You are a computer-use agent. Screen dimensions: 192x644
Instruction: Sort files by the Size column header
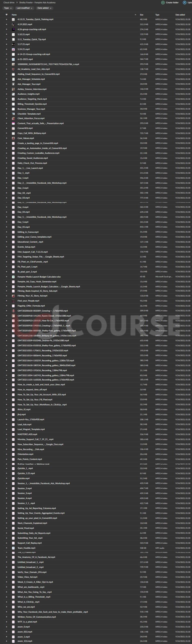(x=141, y=15)
